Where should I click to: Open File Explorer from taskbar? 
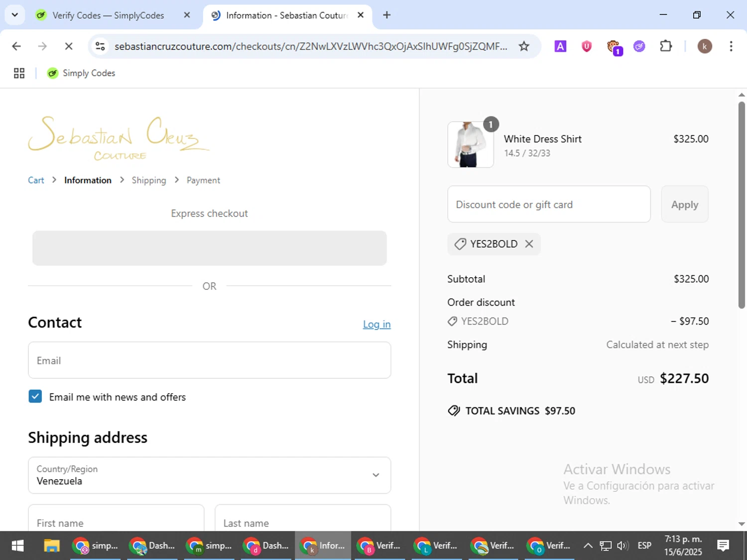click(x=51, y=546)
